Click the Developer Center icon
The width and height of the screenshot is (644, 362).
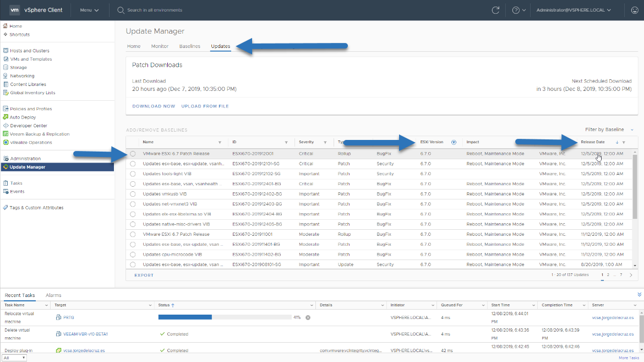click(x=6, y=126)
